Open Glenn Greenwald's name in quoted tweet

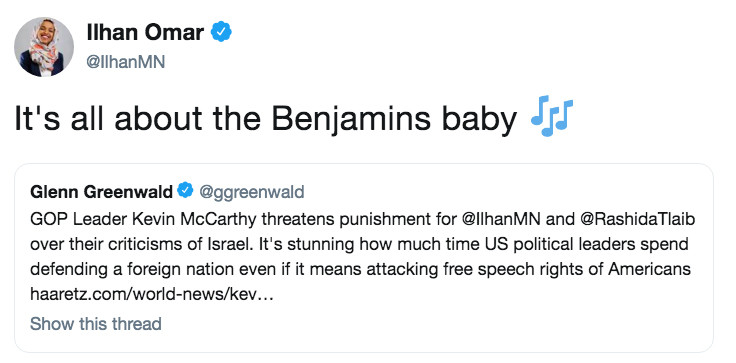(101, 192)
